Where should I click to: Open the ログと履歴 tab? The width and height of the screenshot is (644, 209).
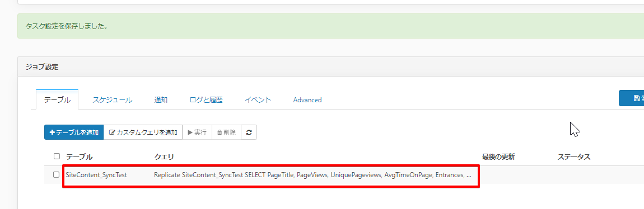coord(206,99)
